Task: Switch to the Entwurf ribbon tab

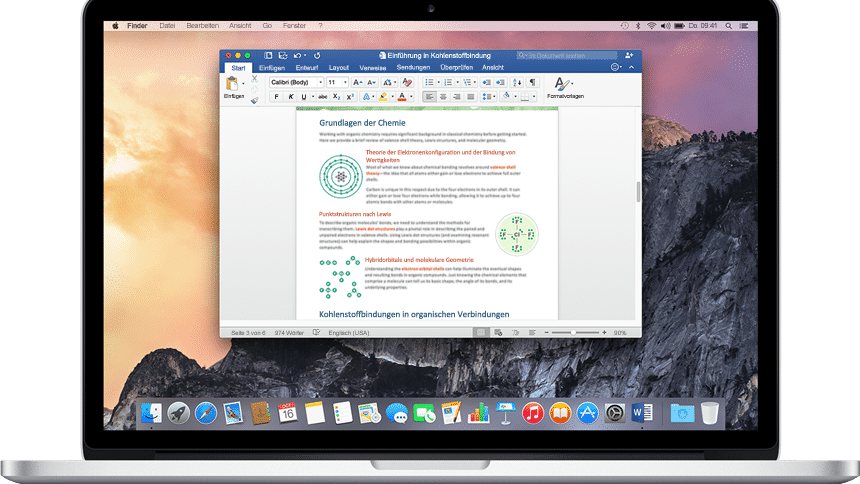Action: (x=307, y=68)
